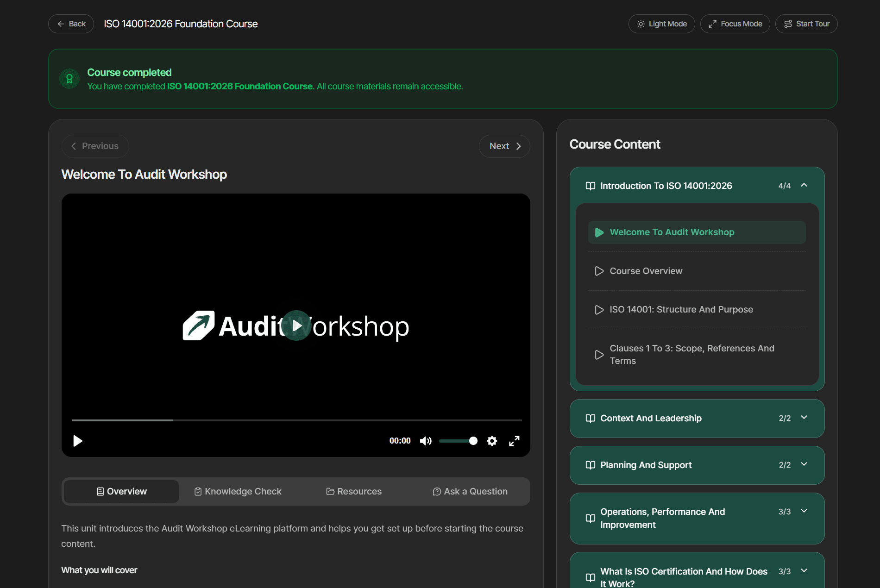Open ISO 14001: Structure And Purpose lesson
The image size is (880, 588).
coord(697,310)
